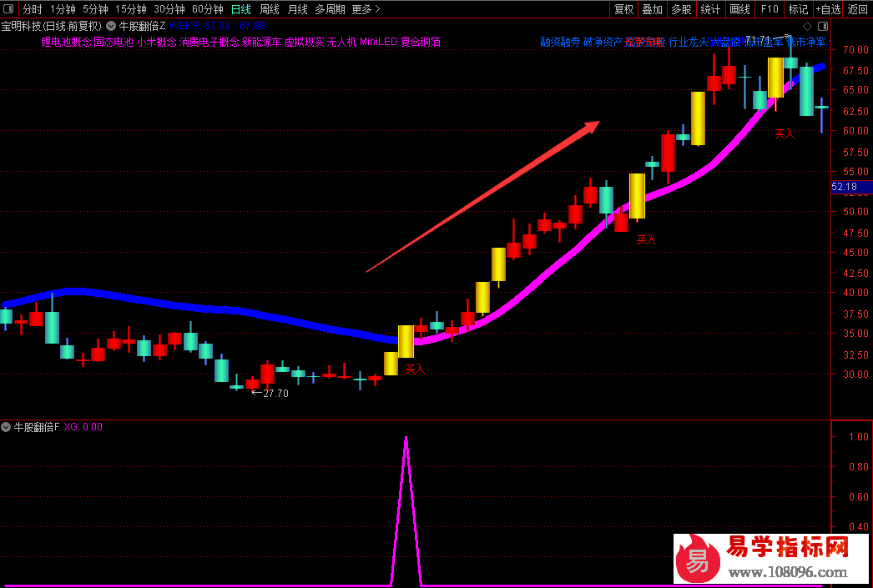The image size is (873, 588).
Task: Open the 画线 drawing tools
Action: 739,9
